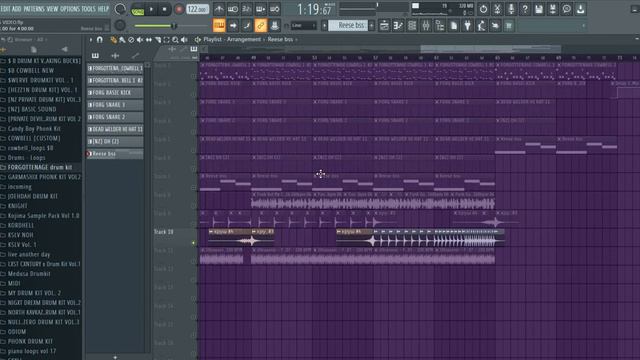This screenshot has height=360, width=640.
Task: Select the playlist slice tool
Action: point(158,40)
